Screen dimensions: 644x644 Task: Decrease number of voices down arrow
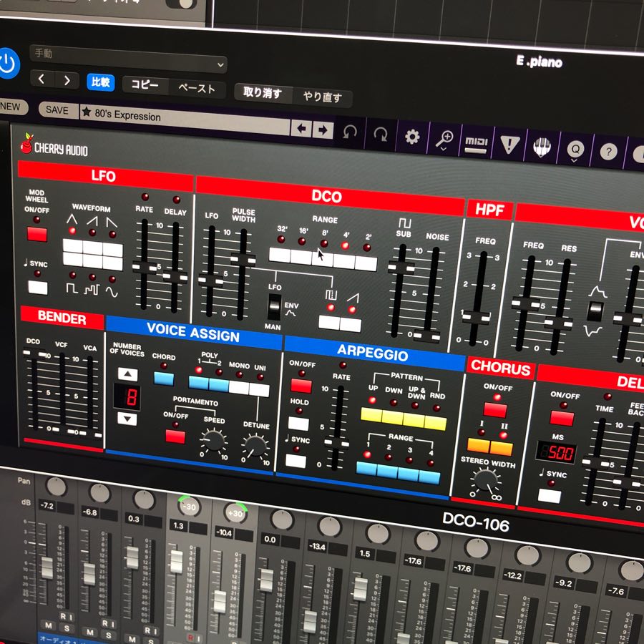[127, 419]
